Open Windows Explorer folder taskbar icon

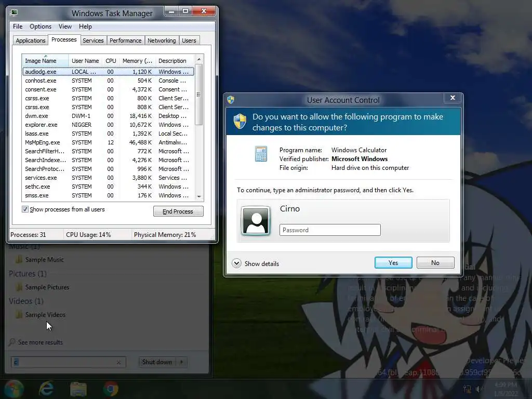[78, 389]
